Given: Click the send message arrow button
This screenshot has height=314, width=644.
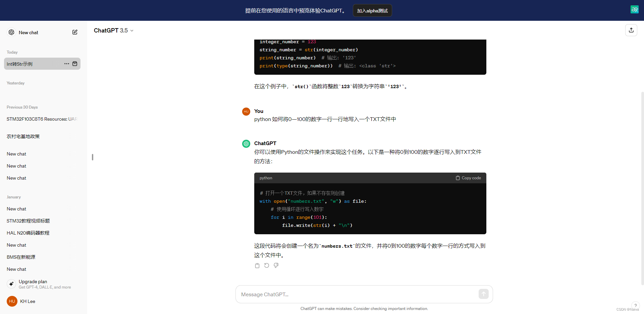Looking at the screenshot, I should (x=483, y=294).
